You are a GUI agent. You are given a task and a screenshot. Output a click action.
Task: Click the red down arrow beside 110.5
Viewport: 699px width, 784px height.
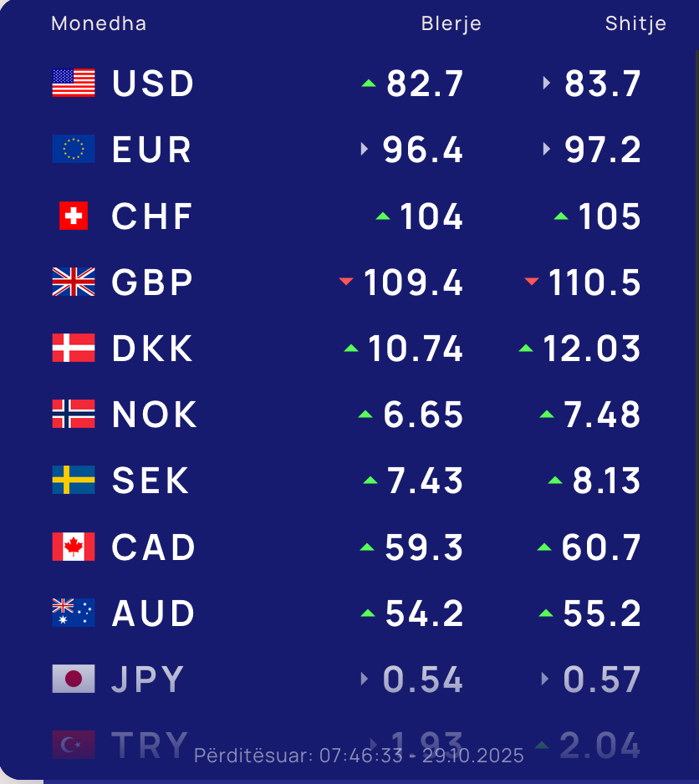click(532, 282)
